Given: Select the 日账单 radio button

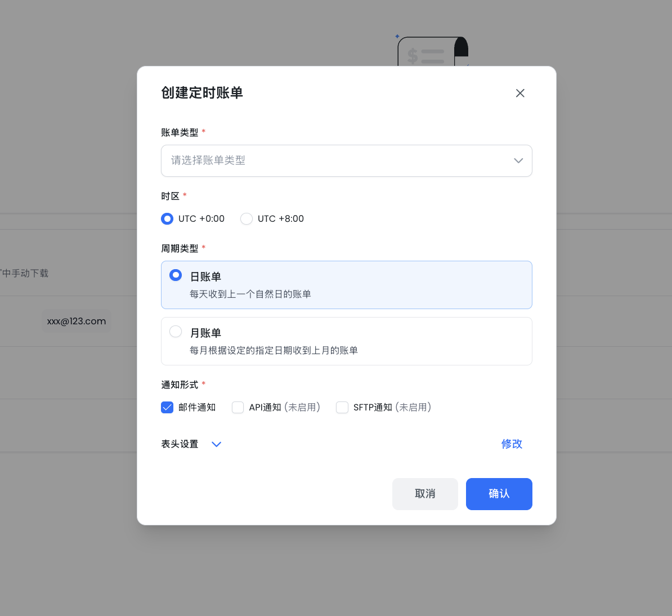Looking at the screenshot, I should (176, 275).
